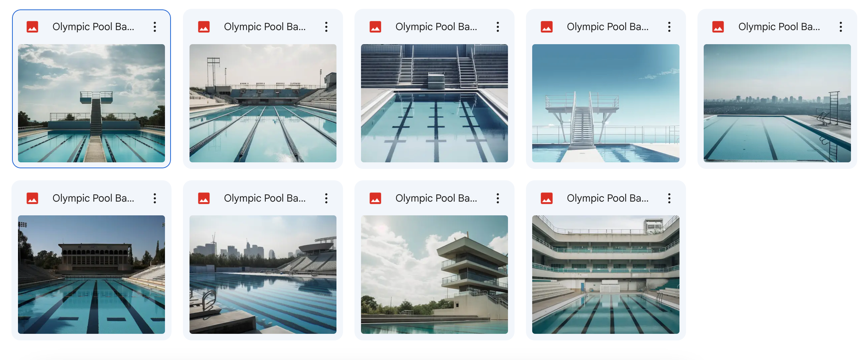Image resolution: width=868 pixels, height=360 pixels.
Task: Click the red image icon on the cloudy diving platform card
Action: pos(32,27)
